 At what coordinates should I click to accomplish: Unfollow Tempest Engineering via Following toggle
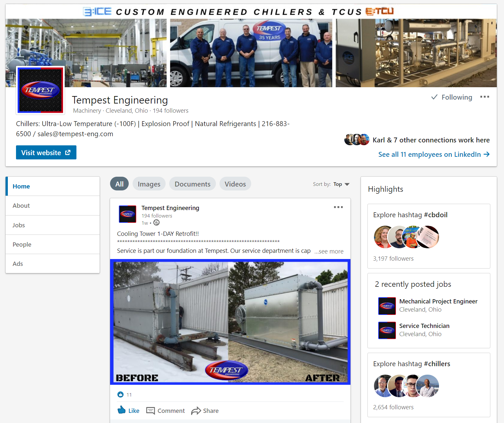(451, 97)
